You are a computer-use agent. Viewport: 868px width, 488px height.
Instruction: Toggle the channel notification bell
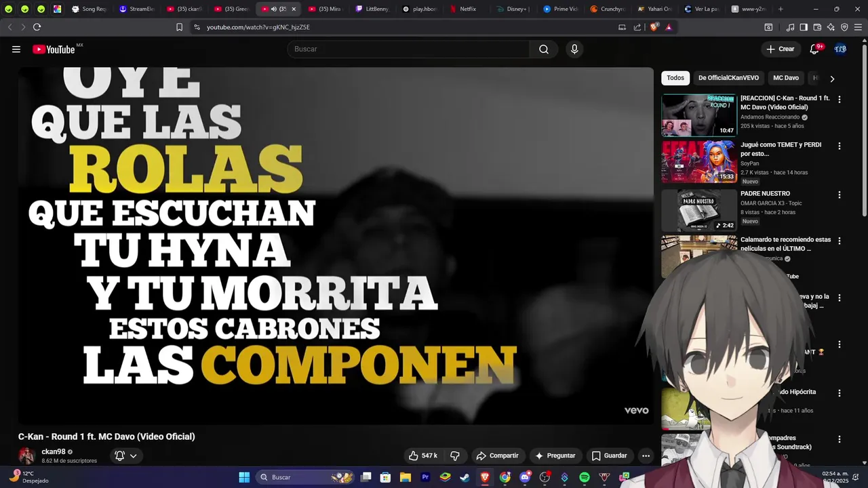tap(119, 455)
